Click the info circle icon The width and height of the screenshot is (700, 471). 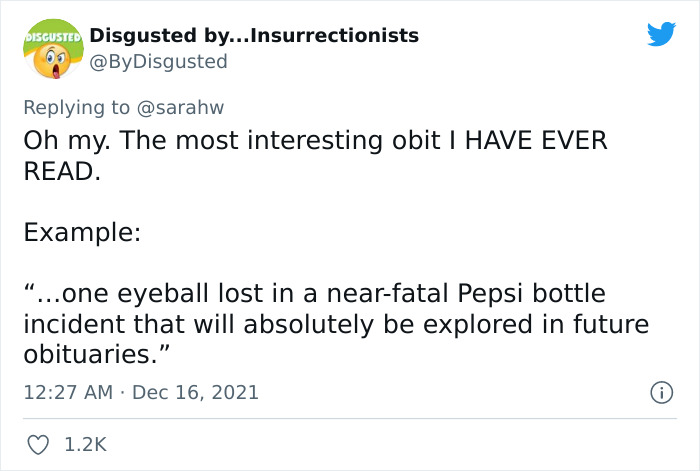point(660,393)
